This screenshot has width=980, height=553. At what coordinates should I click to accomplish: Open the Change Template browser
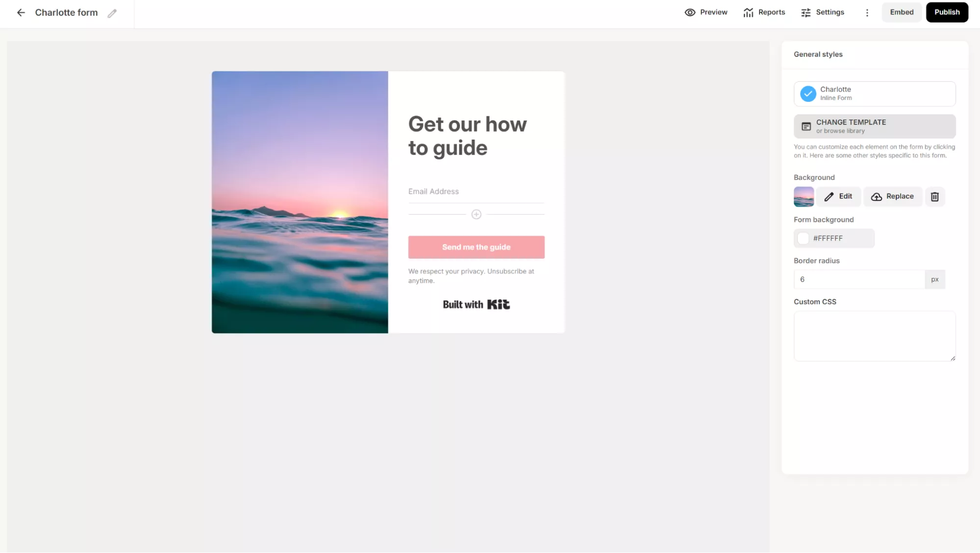(874, 126)
